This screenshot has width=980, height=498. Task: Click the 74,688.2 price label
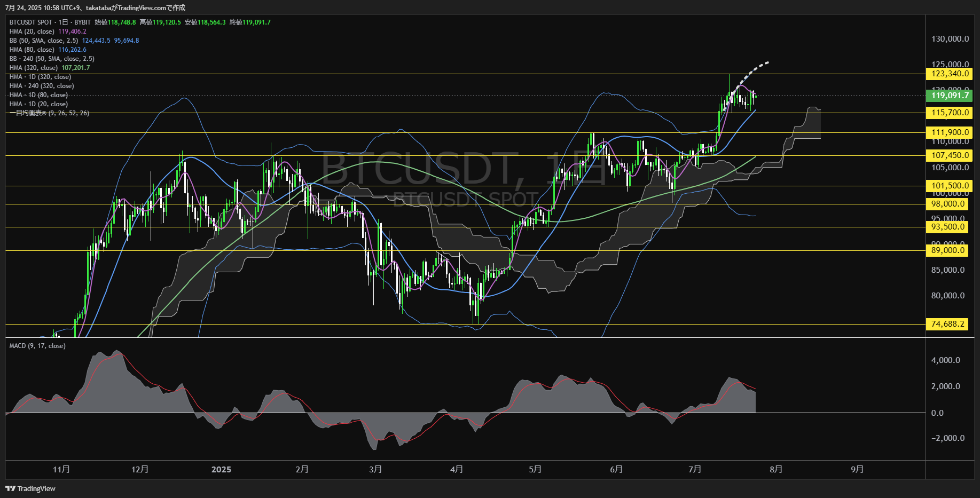tap(947, 324)
